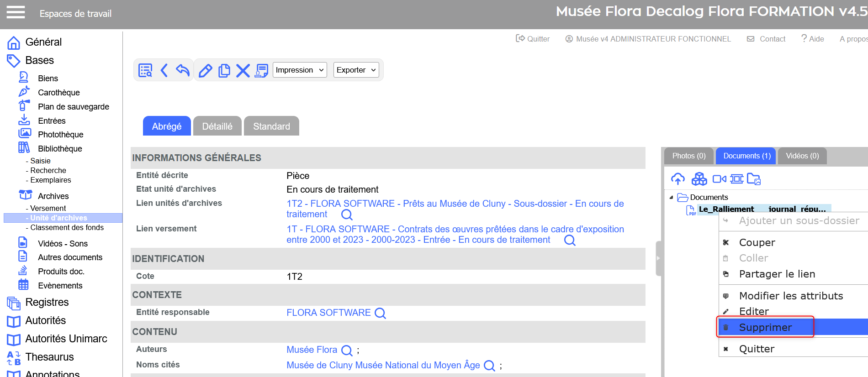Screen dimensions: 868x377
Task: Switch to the Détaillé tab
Action: (217, 126)
